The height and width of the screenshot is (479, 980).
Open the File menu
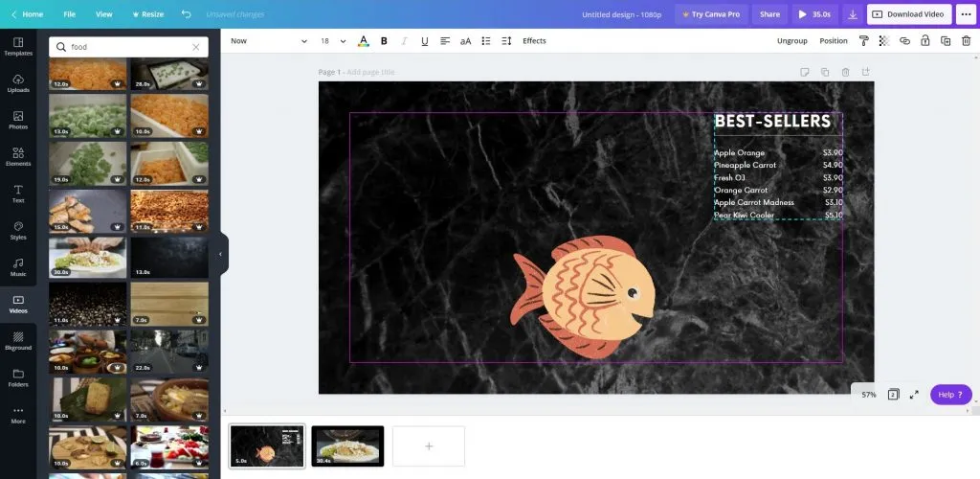pos(69,13)
